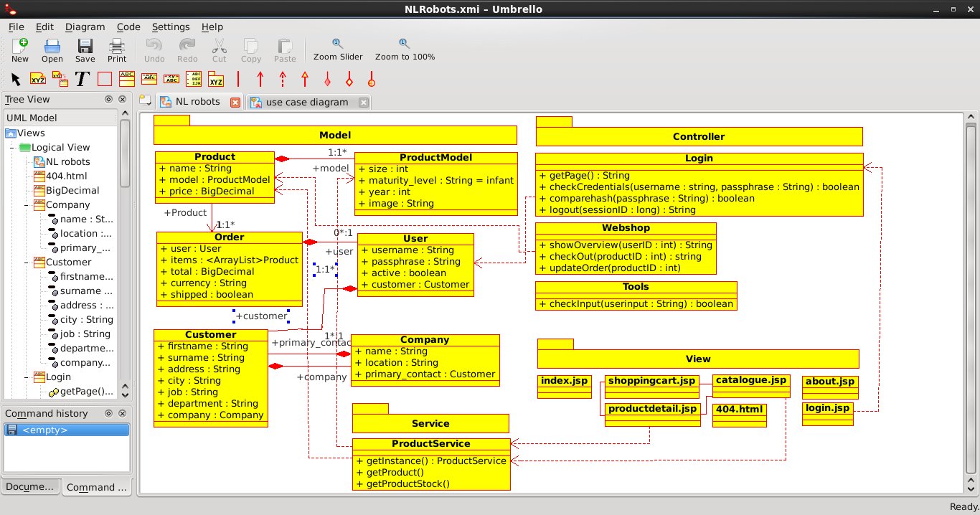Toggle floating of Command history panel
The image size is (980, 515).
tap(109, 413)
